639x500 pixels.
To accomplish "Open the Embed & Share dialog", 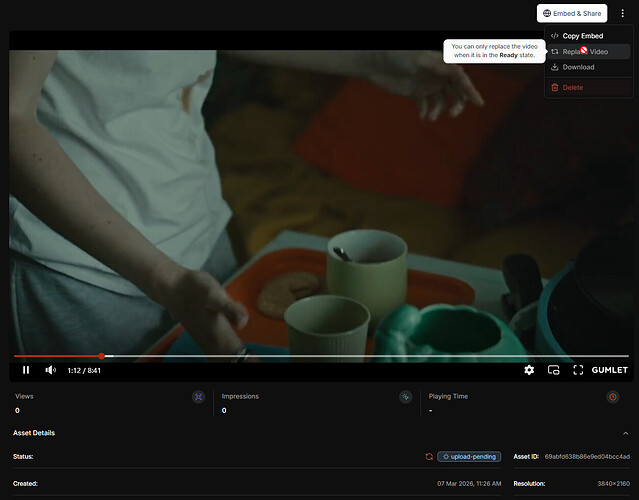I will coord(572,13).
